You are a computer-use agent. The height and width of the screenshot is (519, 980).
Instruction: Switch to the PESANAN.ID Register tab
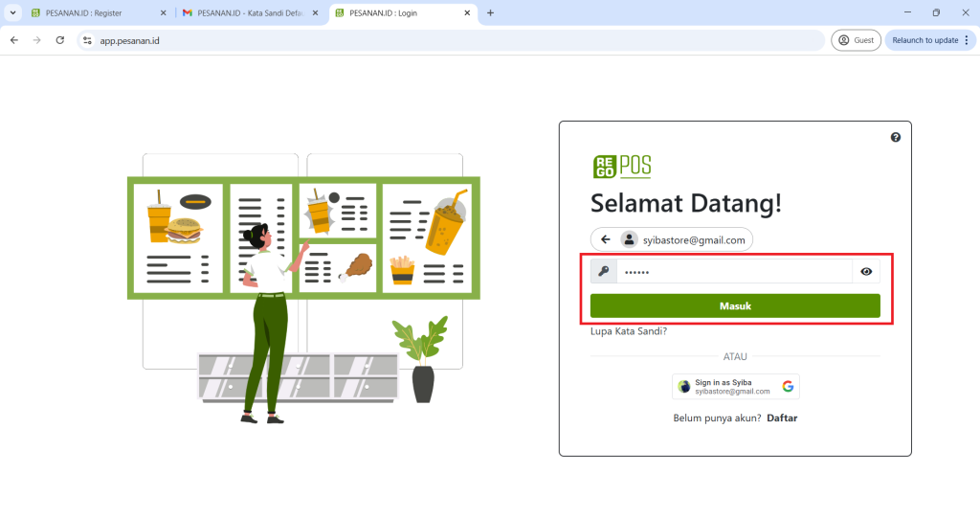tap(91, 13)
